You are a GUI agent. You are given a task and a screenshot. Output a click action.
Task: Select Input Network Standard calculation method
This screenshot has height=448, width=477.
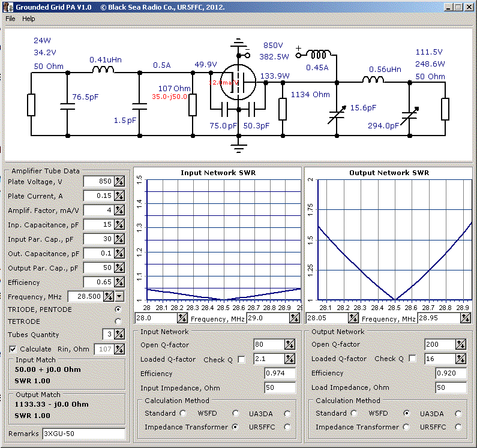(183, 413)
